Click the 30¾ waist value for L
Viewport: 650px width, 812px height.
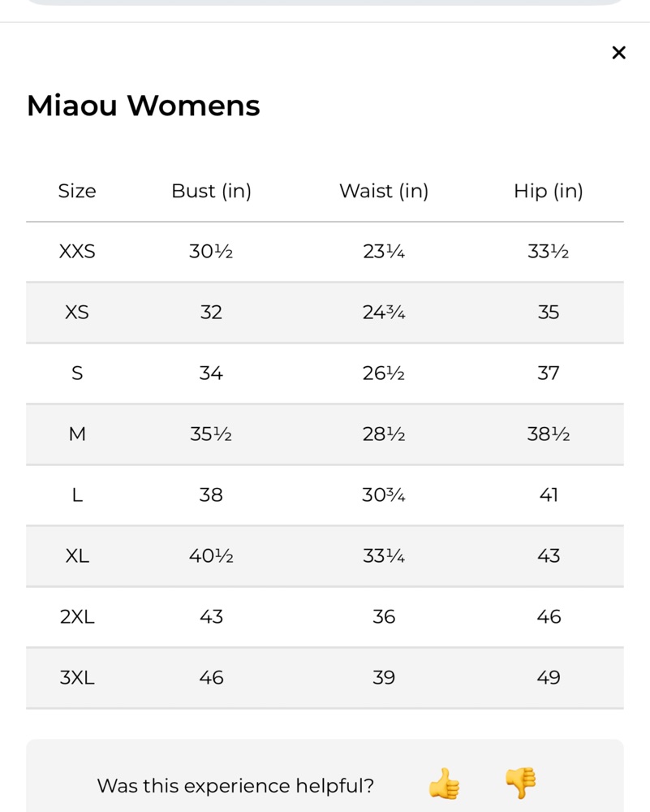click(384, 495)
